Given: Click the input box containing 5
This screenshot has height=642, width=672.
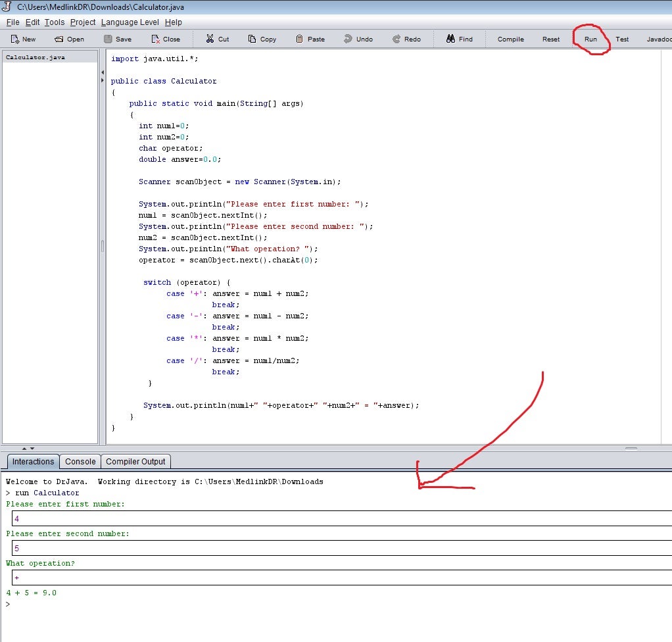Looking at the screenshot, I should (x=342, y=548).
